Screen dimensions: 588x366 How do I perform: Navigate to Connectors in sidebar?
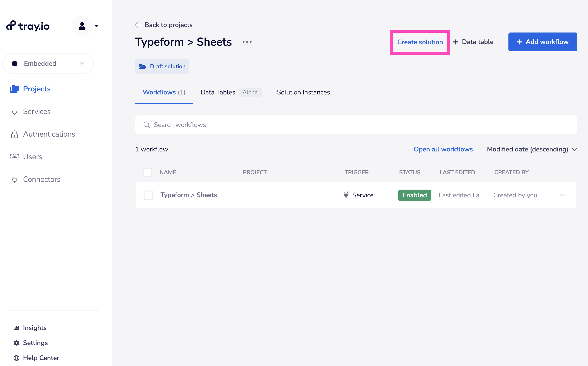(x=42, y=179)
